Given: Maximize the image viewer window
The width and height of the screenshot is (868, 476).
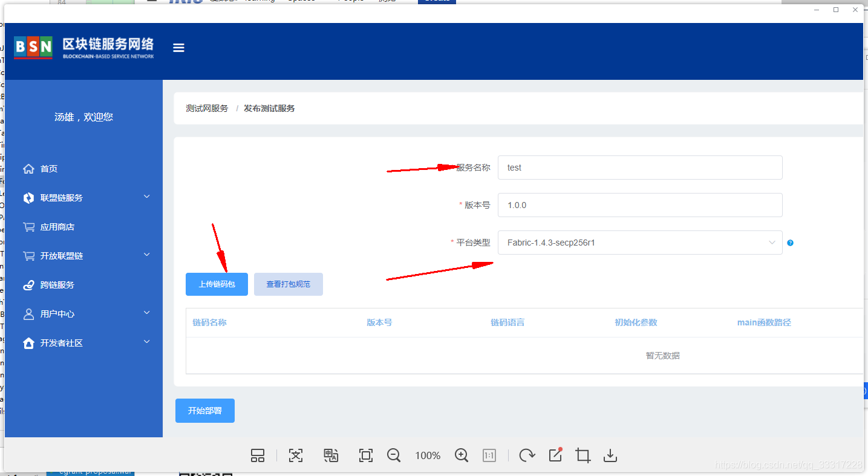Looking at the screenshot, I should pos(836,10).
